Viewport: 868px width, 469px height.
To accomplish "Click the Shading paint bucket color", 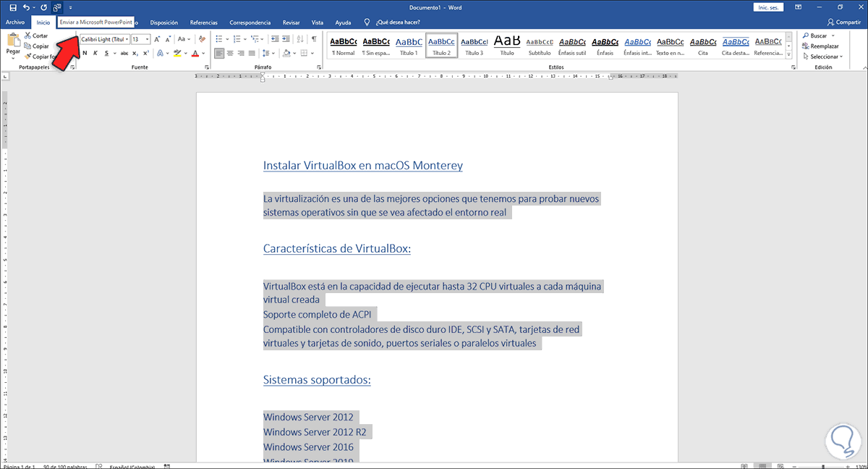I will tap(286, 53).
